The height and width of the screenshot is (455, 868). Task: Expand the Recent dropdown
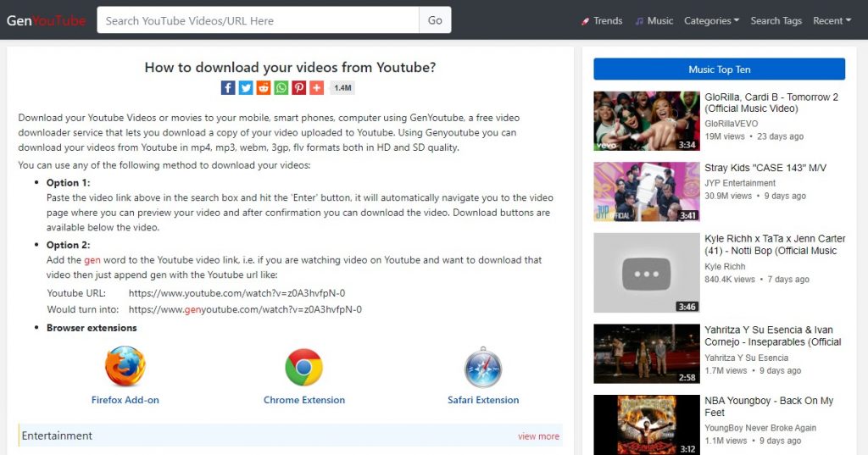pyautogui.click(x=832, y=20)
